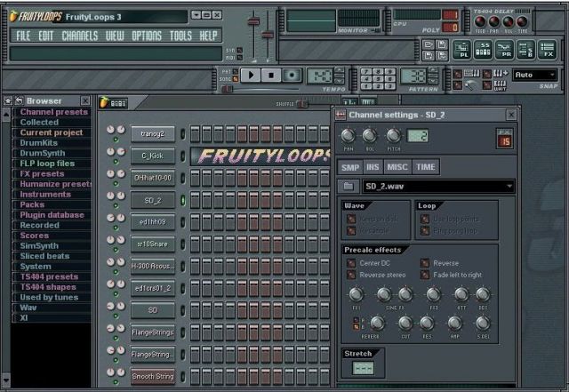Screen dimensions: 569x392
Task: Open FX track selector in Channel settings
Action: pyautogui.click(x=505, y=138)
